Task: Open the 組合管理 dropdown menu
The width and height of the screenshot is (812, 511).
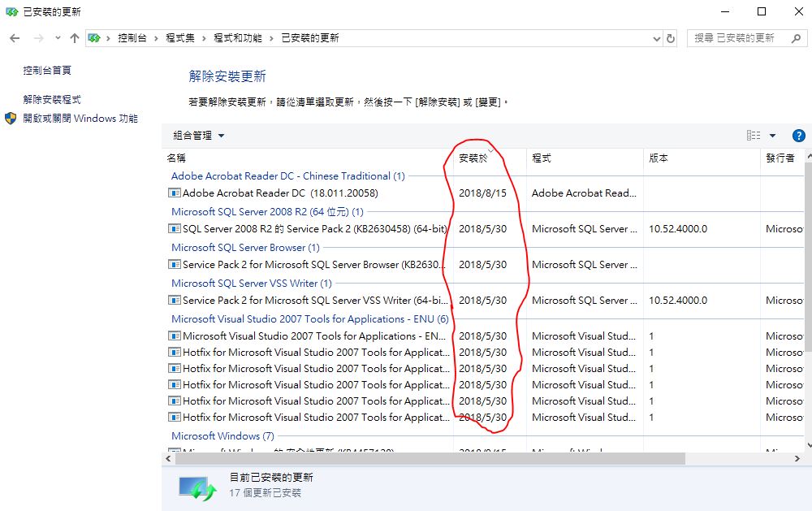Action: coord(198,135)
